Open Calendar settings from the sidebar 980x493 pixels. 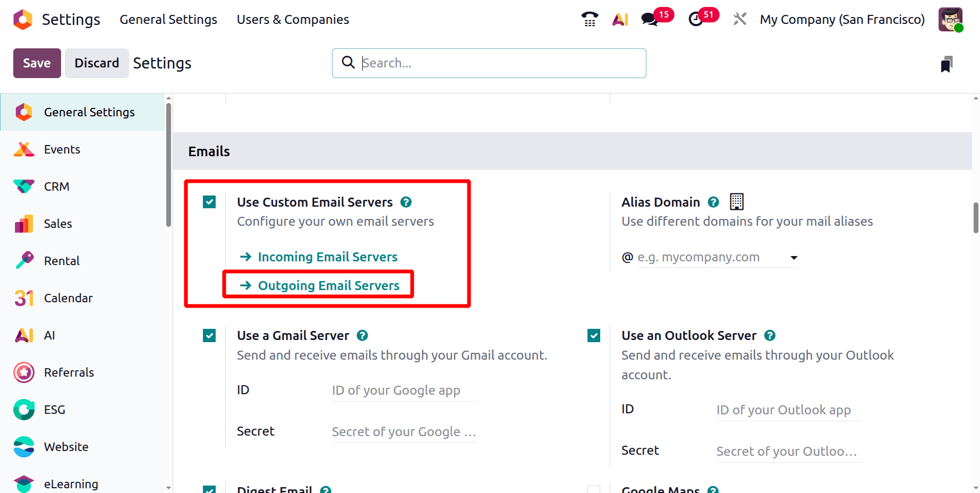pyautogui.click(x=68, y=297)
